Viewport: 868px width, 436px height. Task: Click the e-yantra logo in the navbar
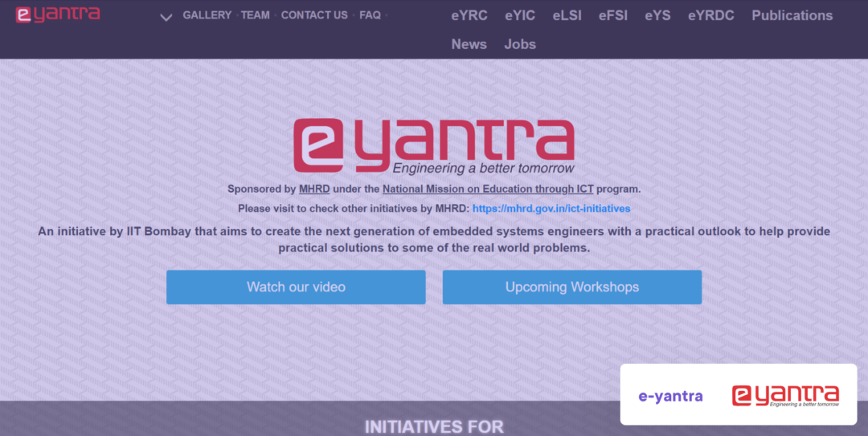[x=58, y=14]
